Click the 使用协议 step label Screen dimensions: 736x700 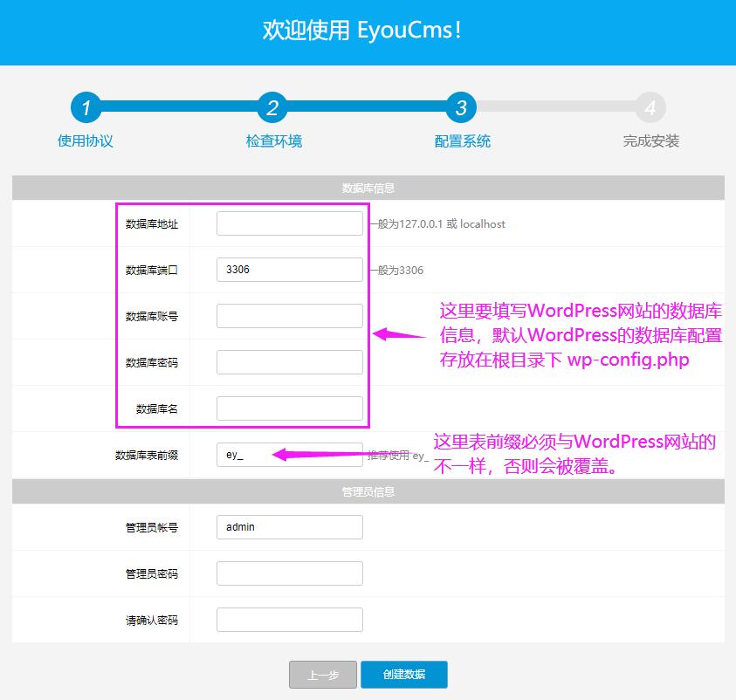tap(86, 141)
